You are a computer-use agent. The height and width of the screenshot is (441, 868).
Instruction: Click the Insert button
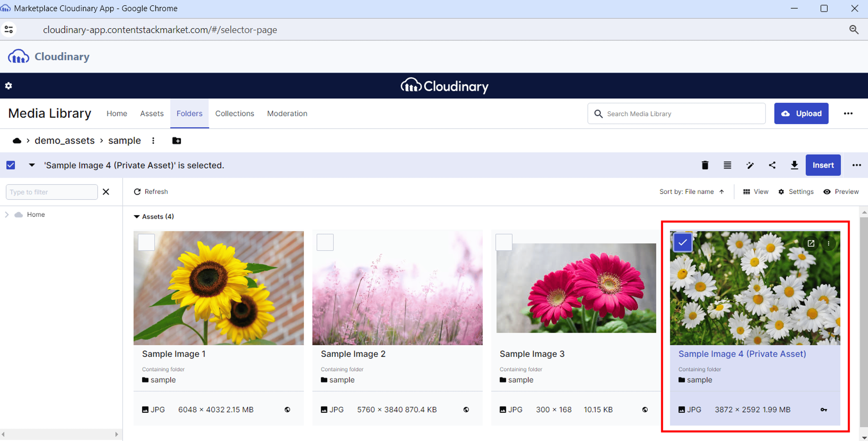823,165
